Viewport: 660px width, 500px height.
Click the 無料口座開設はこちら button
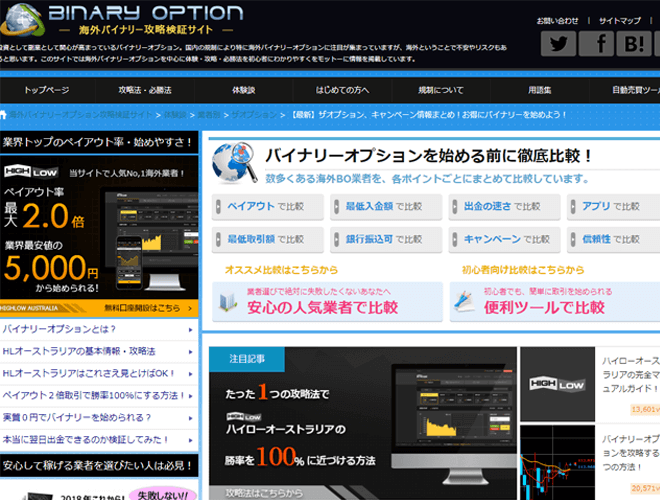point(99,308)
